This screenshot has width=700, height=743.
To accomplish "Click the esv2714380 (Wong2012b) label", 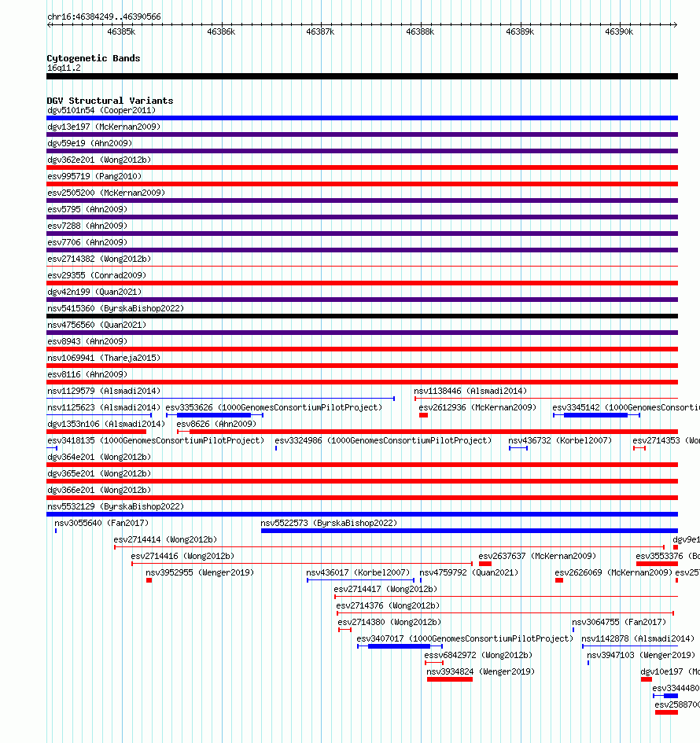I will [389, 622].
